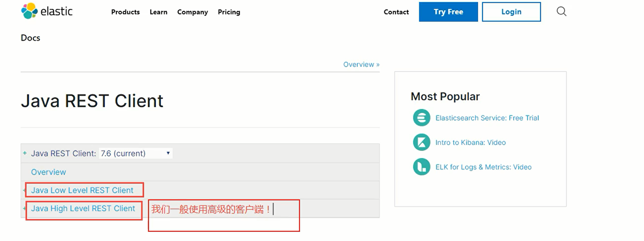Screen dimensions: 644x241
Task: Open the Products menu
Action: coord(125,12)
